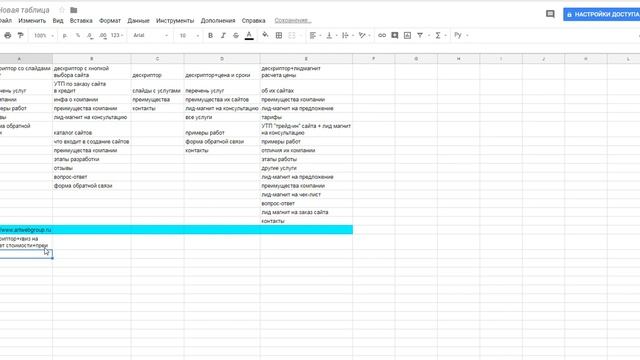This screenshot has height=360, width=640.
Task: Select cell 'что входит в создание сайтов'
Action: point(92,142)
